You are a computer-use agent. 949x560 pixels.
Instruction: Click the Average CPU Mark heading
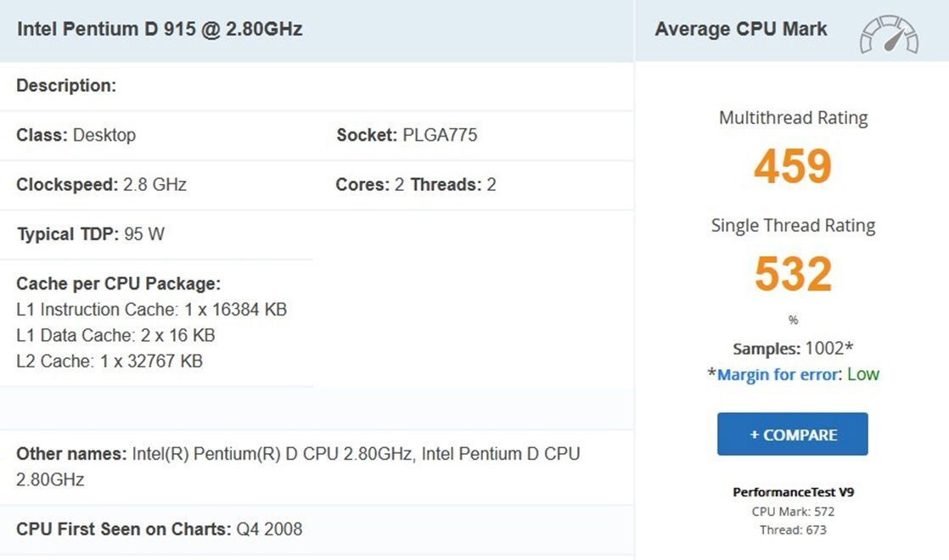coord(741,29)
